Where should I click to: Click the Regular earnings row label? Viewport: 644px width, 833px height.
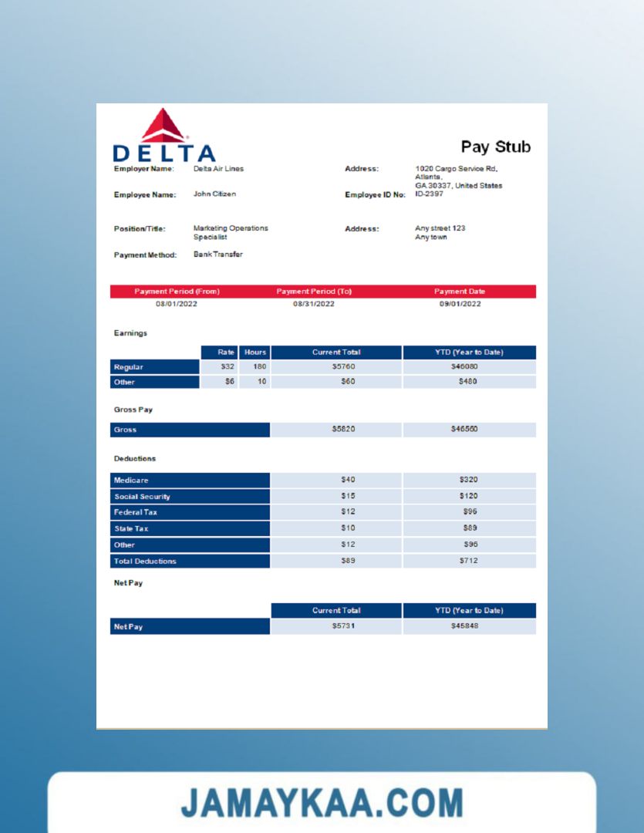click(129, 367)
